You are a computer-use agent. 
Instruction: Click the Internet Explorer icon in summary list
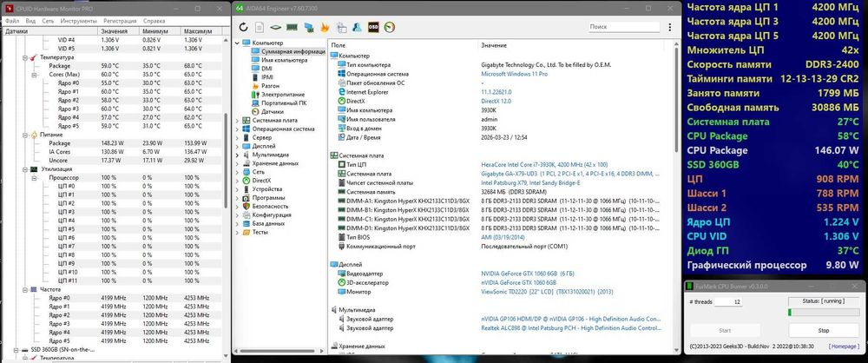click(341, 92)
